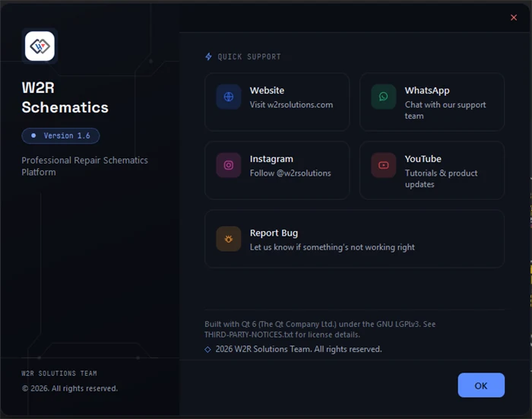Open the Instagram card title
Screen dimensions: 532x419
click(271, 159)
